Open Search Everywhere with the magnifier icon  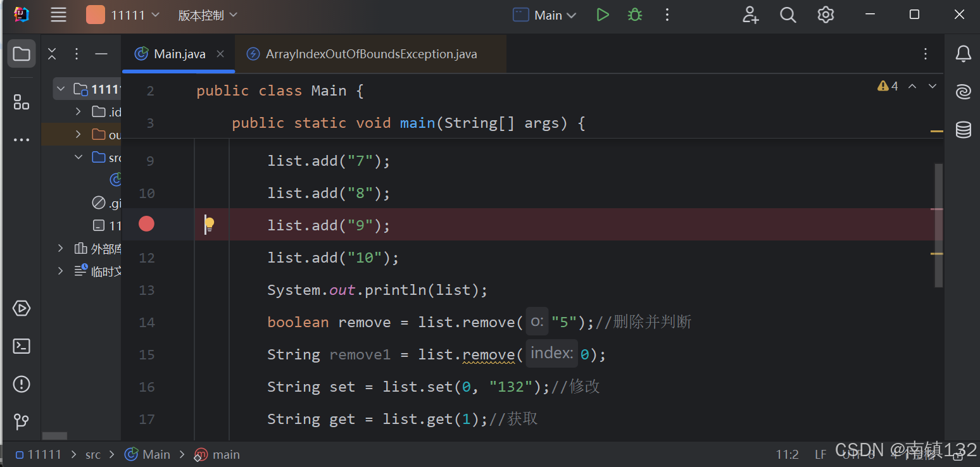click(x=788, y=14)
